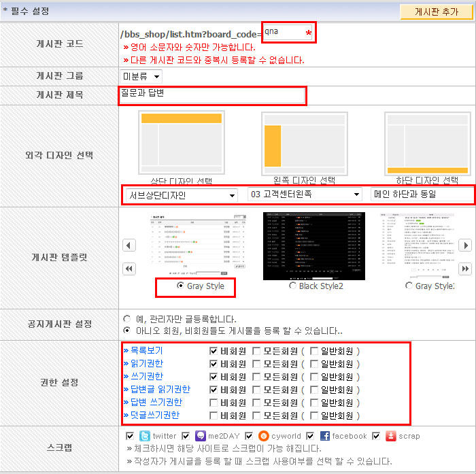The image size is (476, 474).
Task: Check 일반회원 for 목록보기
Action: coord(314,351)
